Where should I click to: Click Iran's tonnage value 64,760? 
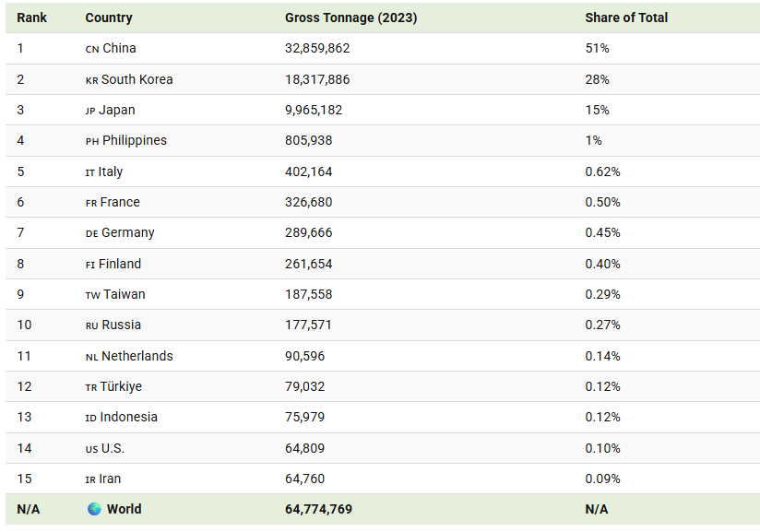click(x=305, y=479)
